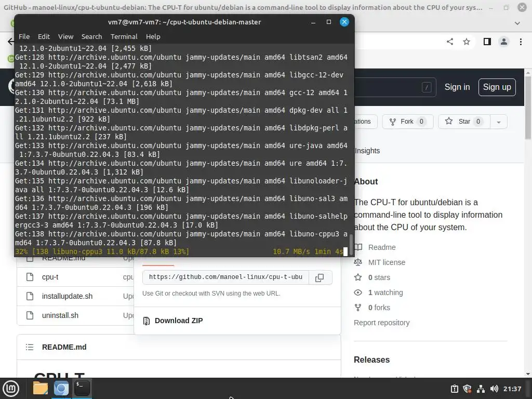Image resolution: width=532 pixels, height=399 pixels.
Task: Expand the Star lists dropdown arrow
Action: click(499, 122)
